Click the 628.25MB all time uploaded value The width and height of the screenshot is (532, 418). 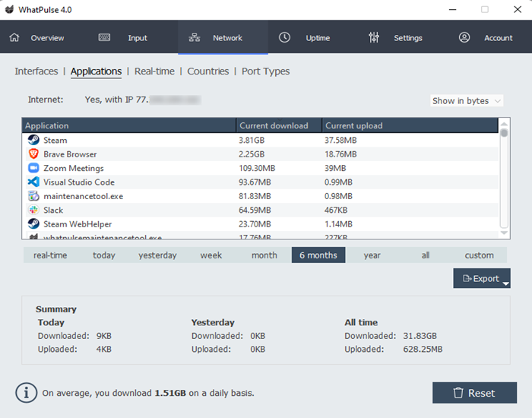[423, 349]
